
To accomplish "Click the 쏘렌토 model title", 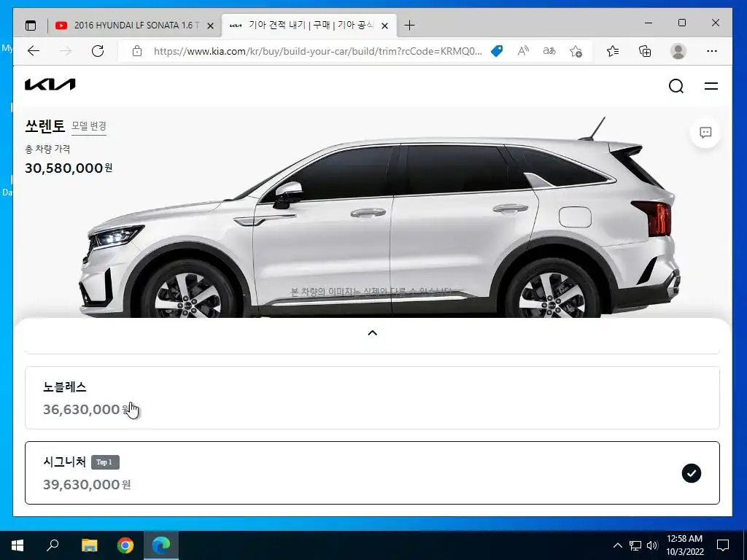I will (x=44, y=125).
